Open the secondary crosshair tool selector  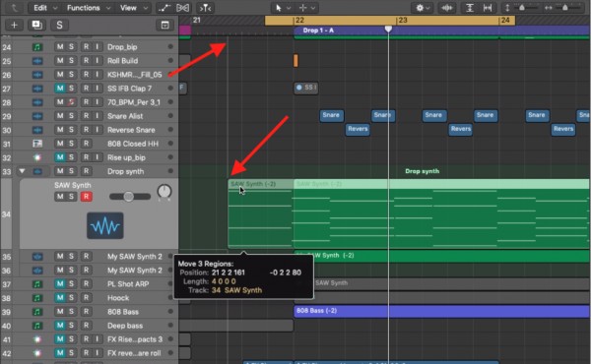(306, 8)
